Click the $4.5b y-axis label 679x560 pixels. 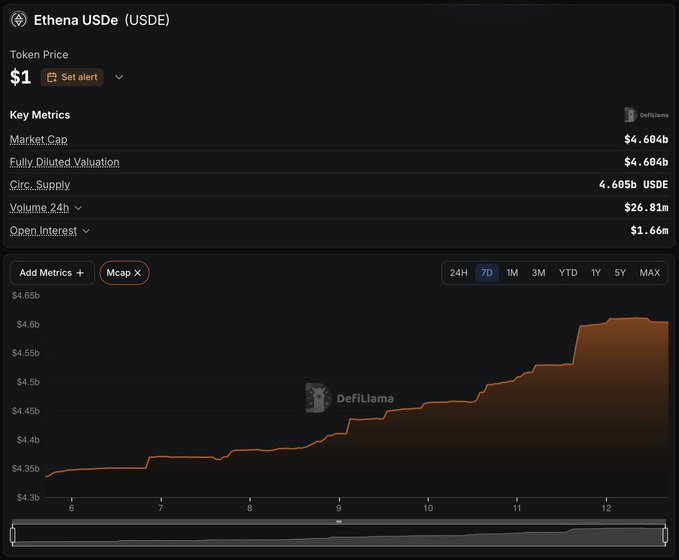[28, 382]
